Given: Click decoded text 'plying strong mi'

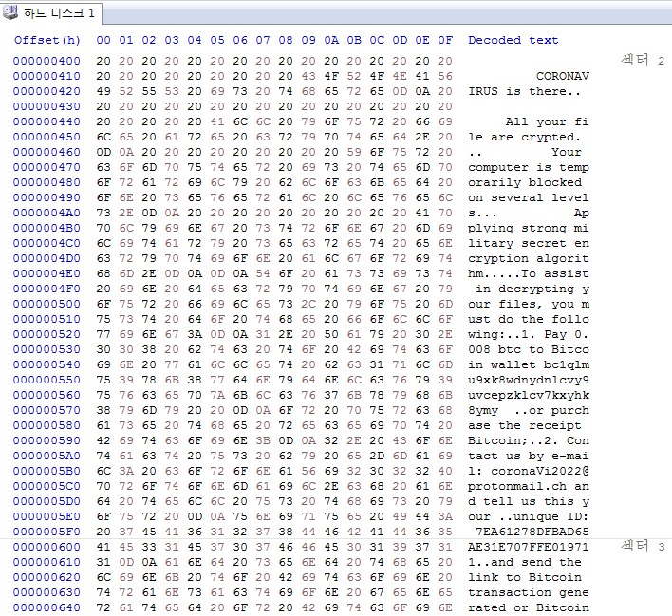Looking at the screenshot, I should (529, 228).
